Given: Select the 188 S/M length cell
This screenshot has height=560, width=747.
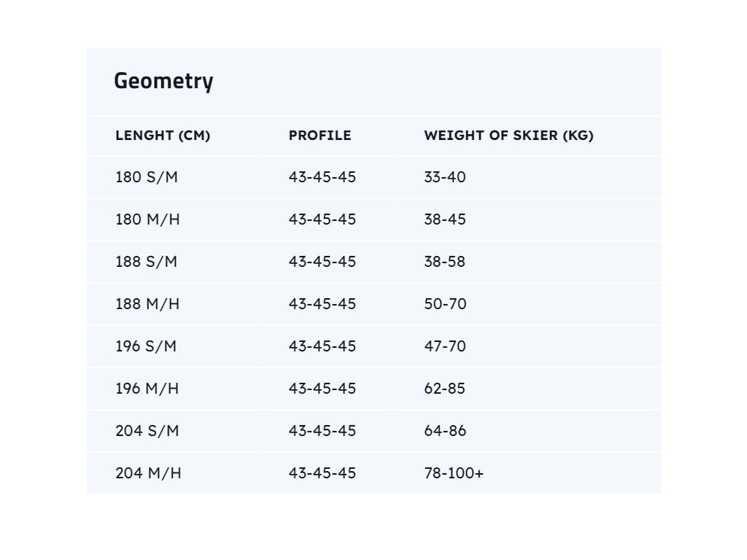Looking at the screenshot, I should tap(146, 262).
